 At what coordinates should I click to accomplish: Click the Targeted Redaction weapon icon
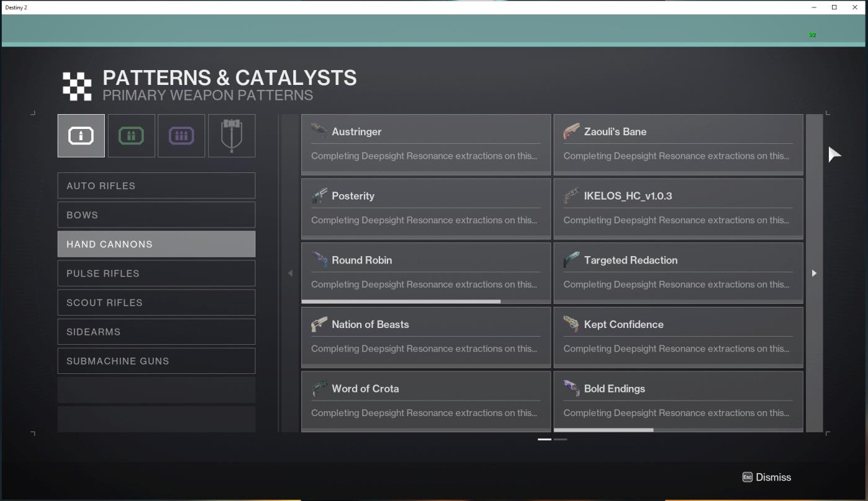click(x=571, y=260)
